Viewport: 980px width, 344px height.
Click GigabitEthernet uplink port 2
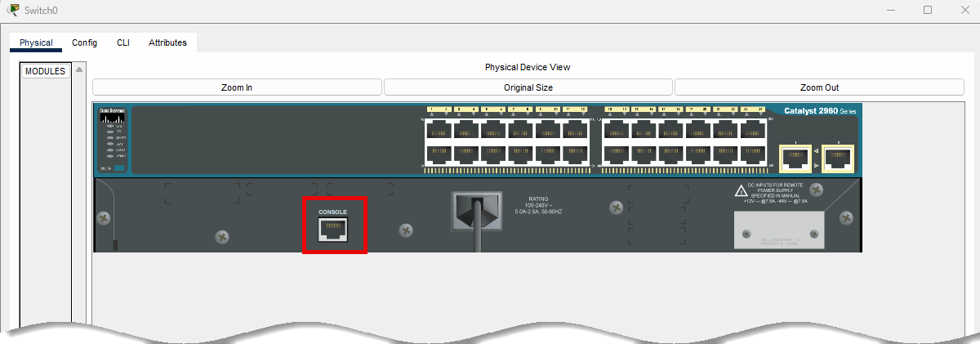pyautogui.click(x=838, y=159)
